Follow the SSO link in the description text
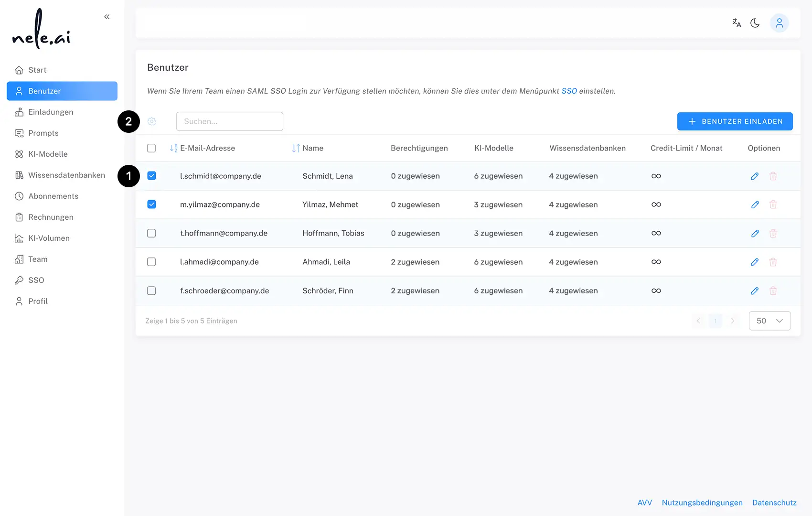812x516 pixels. tap(569, 91)
